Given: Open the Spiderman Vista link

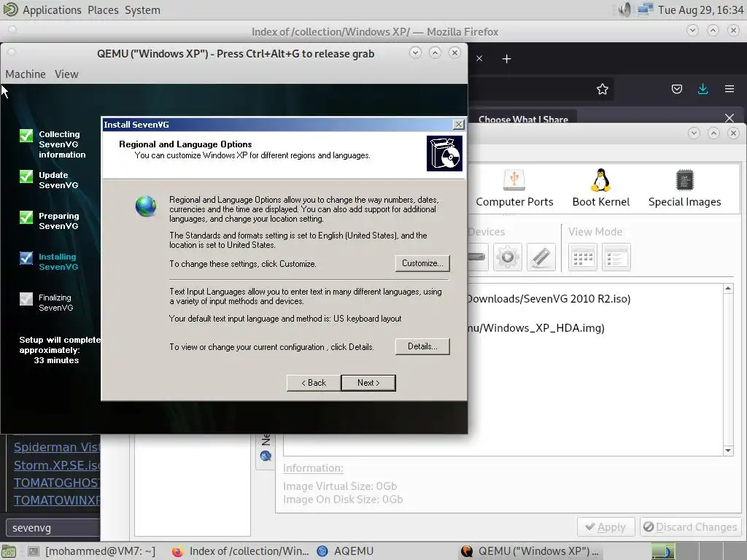Looking at the screenshot, I should pyautogui.click(x=57, y=447).
